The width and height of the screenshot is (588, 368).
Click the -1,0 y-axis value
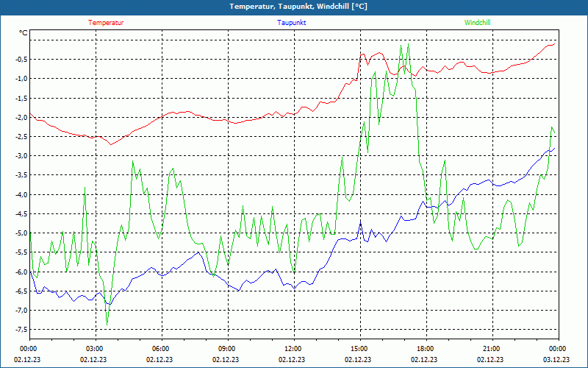tap(21, 79)
